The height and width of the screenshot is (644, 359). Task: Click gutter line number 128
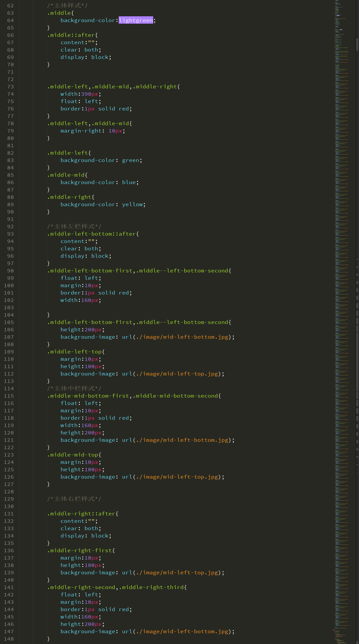click(9, 491)
